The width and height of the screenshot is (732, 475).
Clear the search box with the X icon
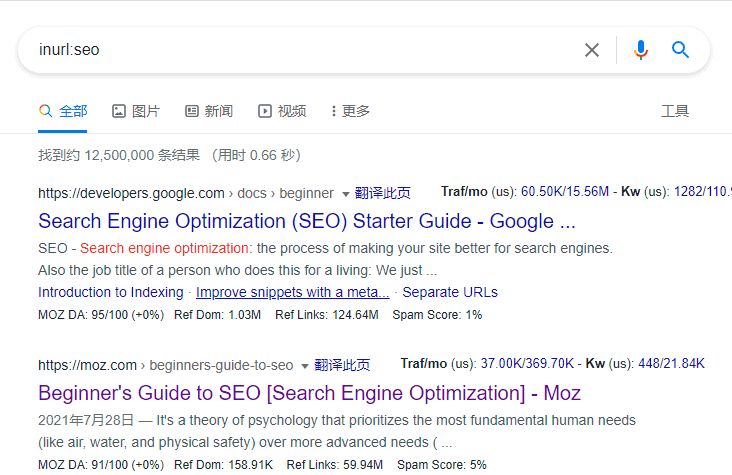tap(592, 50)
